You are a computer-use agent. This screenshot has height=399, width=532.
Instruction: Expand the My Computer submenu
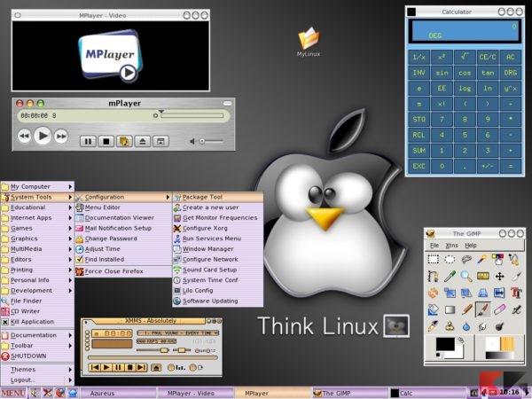[x=37, y=186]
